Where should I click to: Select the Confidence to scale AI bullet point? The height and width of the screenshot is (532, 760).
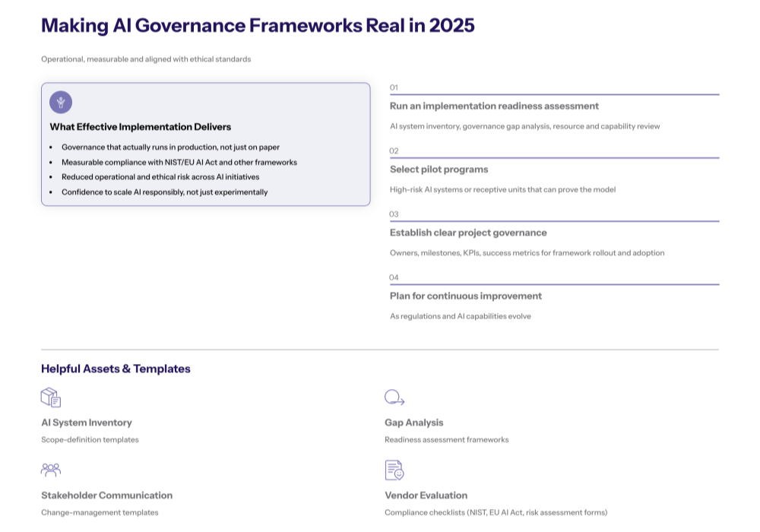[x=164, y=192]
